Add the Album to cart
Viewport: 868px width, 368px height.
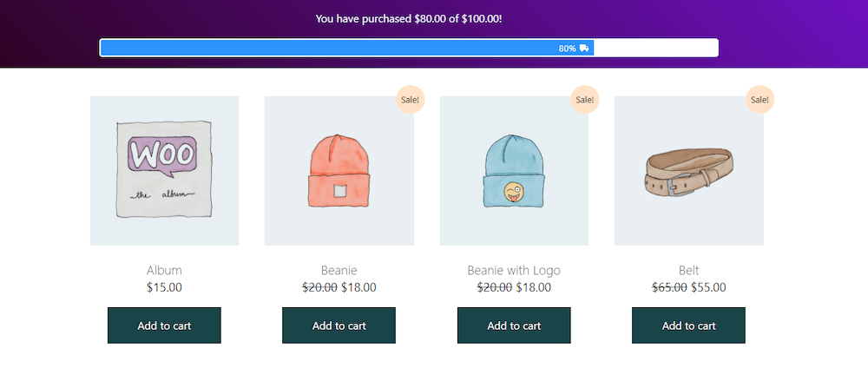pyautogui.click(x=164, y=325)
